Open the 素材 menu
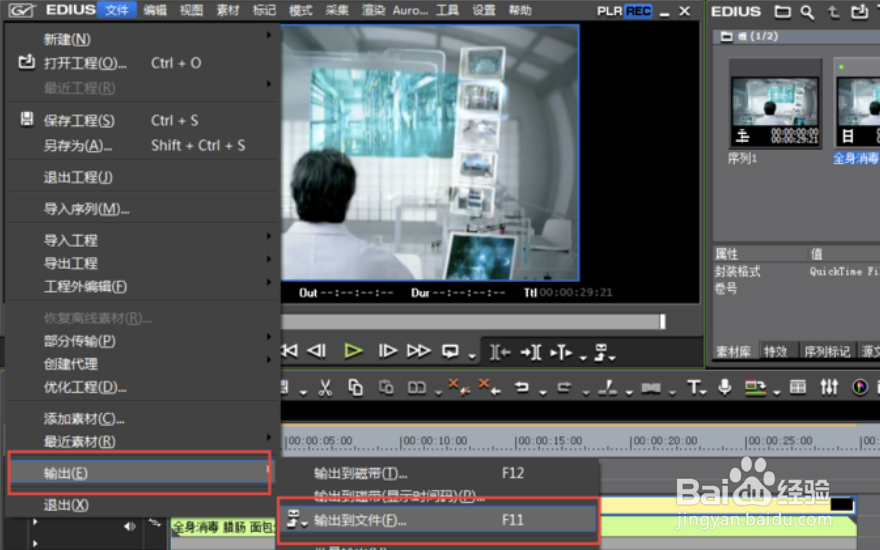Image resolution: width=880 pixels, height=550 pixels. click(x=228, y=11)
